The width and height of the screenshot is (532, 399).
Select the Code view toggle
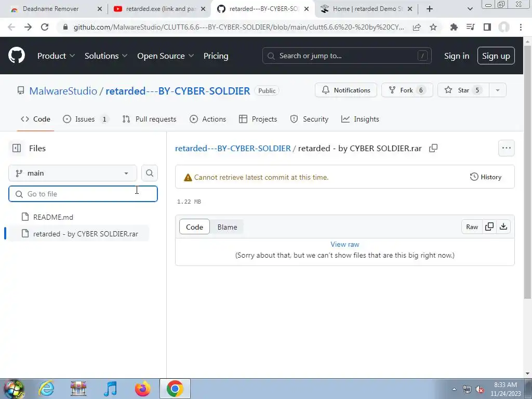tap(194, 227)
